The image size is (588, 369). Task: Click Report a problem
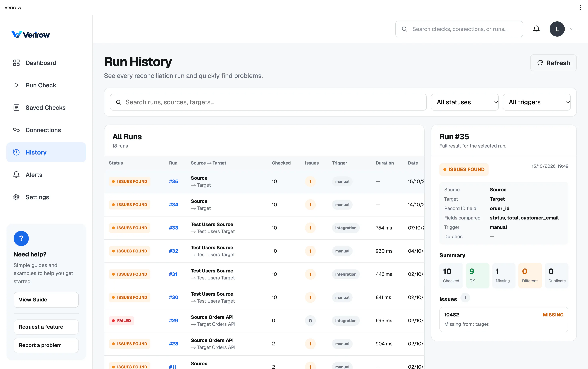coord(46,345)
